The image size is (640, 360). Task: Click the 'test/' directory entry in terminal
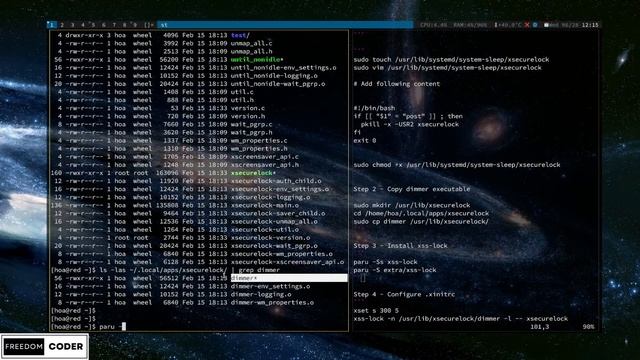[240, 35]
